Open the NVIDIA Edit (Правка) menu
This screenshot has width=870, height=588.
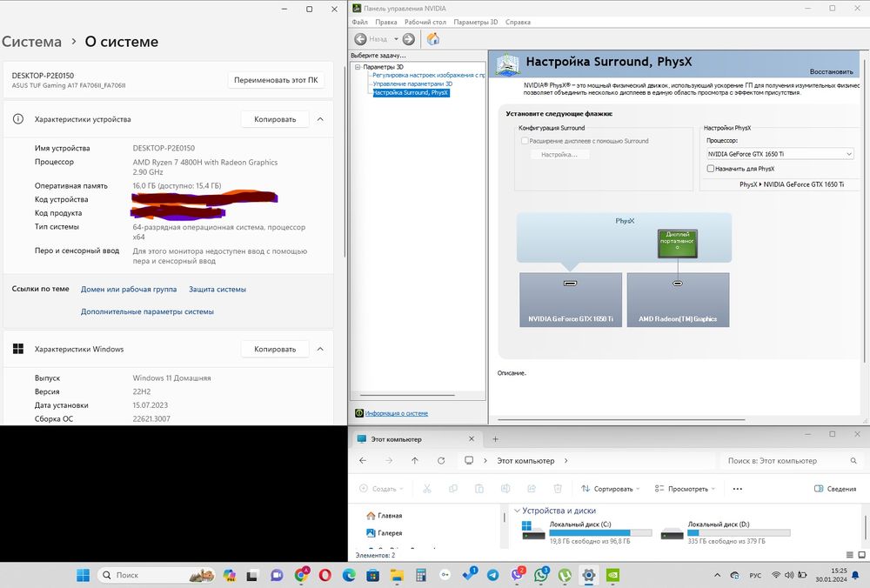tap(385, 23)
